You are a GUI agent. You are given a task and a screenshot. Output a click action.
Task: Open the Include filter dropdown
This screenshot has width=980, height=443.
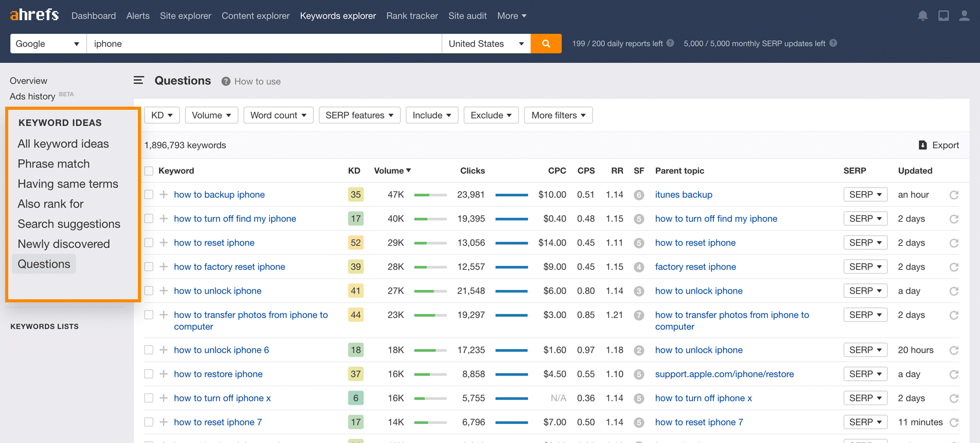tap(432, 115)
